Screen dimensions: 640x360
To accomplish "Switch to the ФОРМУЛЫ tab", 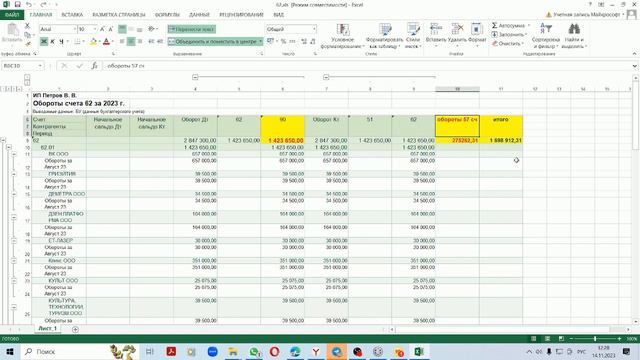I will point(167,15).
